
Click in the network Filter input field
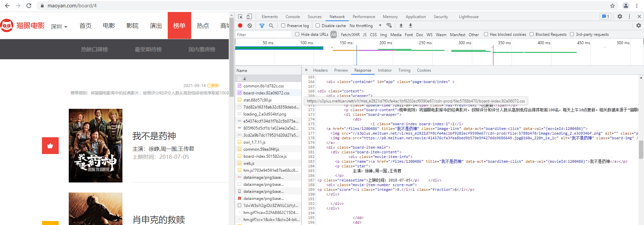pyautogui.click(x=263, y=34)
